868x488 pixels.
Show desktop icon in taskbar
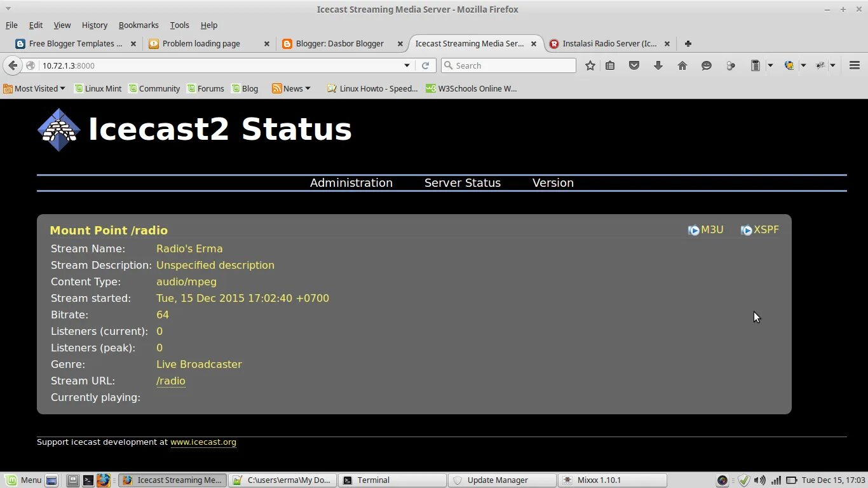click(52, 480)
